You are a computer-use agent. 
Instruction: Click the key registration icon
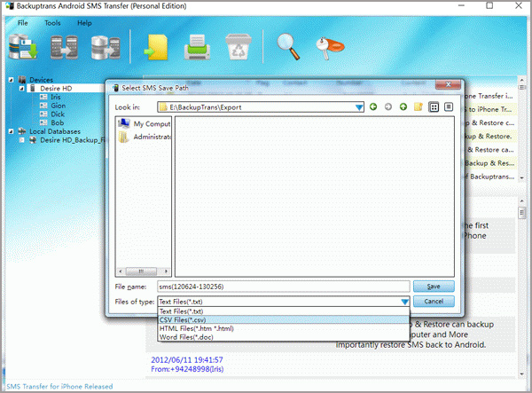(x=330, y=47)
